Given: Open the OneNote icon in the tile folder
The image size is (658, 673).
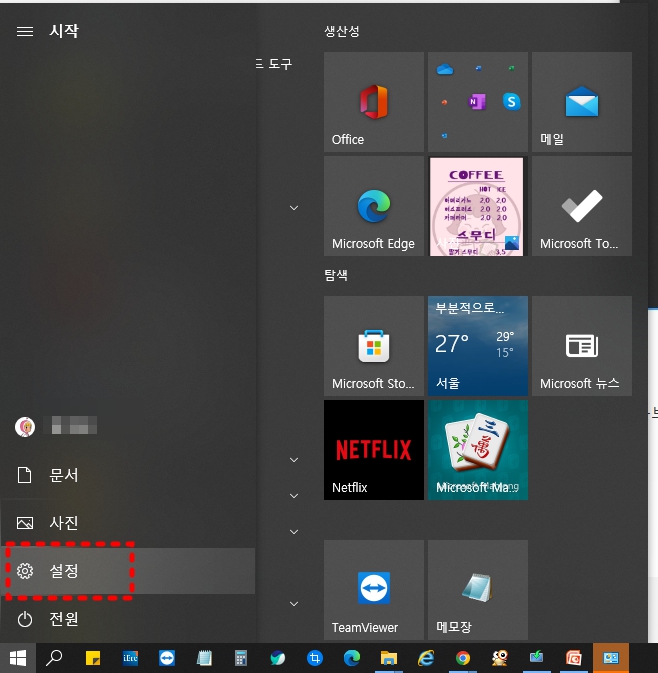Looking at the screenshot, I should click(x=477, y=102).
